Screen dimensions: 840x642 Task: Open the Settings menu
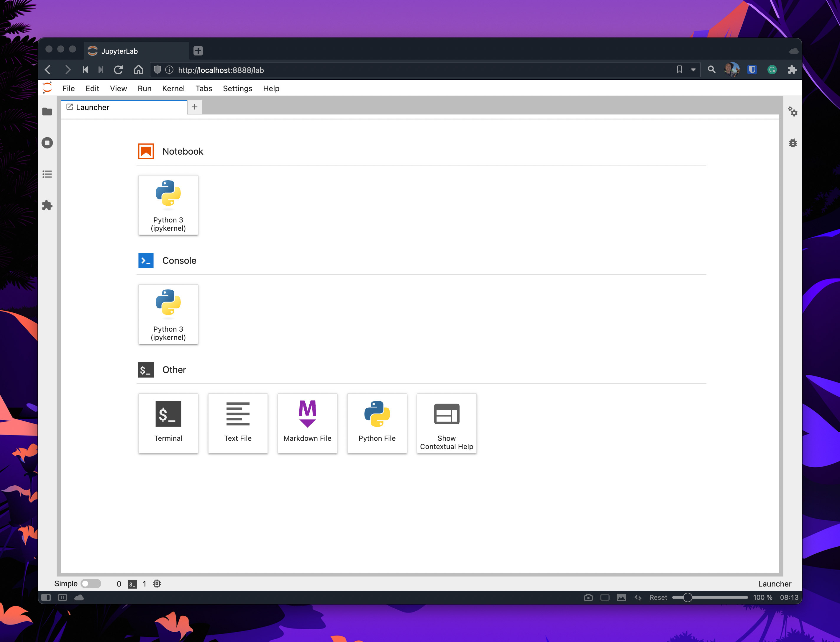point(237,88)
